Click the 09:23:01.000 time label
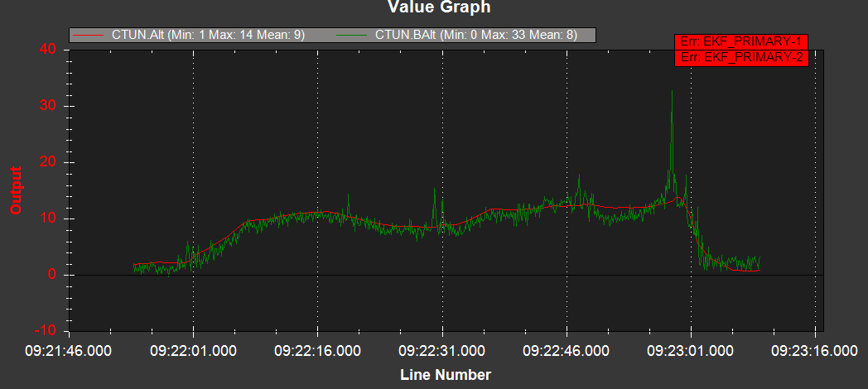The width and height of the screenshot is (868, 389). pyautogui.click(x=691, y=351)
